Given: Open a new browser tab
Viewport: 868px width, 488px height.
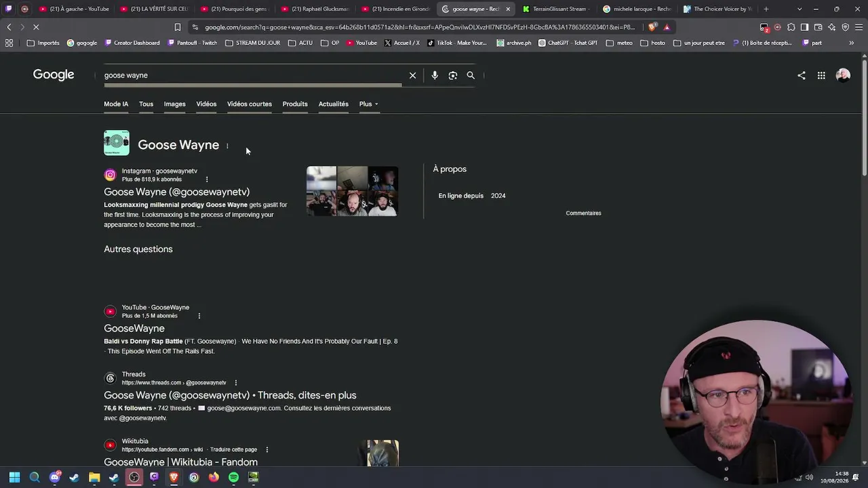Looking at the screenshot, I should click(x=766, y=9).
